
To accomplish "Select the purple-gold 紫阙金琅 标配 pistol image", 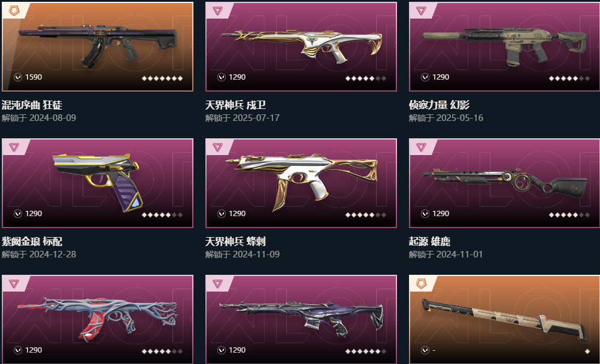I will 98,183.
